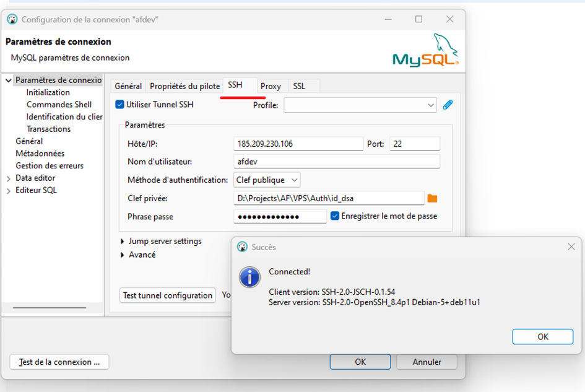Select Métadonnées tree item
Viewport: 585px width, 392px height.
(40, 154)
